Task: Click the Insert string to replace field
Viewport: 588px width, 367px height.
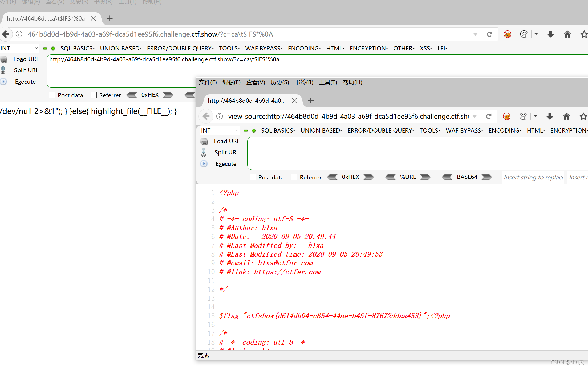Action: point(533,177)
